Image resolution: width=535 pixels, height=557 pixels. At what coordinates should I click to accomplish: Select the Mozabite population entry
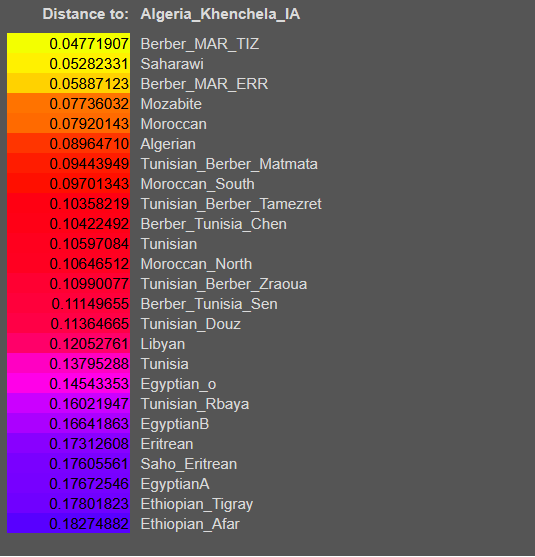click(x=171, y=104)
